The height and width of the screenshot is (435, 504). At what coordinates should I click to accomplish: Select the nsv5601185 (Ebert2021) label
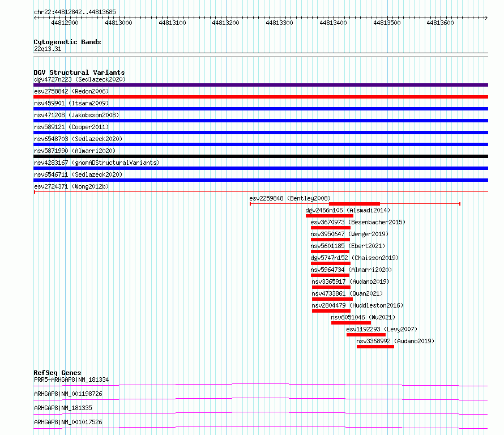(x=348, y=246)
